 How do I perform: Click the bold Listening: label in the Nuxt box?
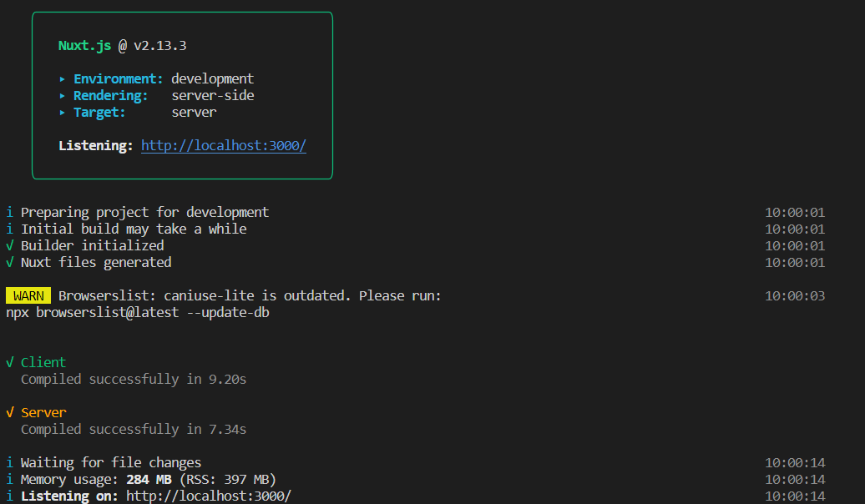click(95, 145)
